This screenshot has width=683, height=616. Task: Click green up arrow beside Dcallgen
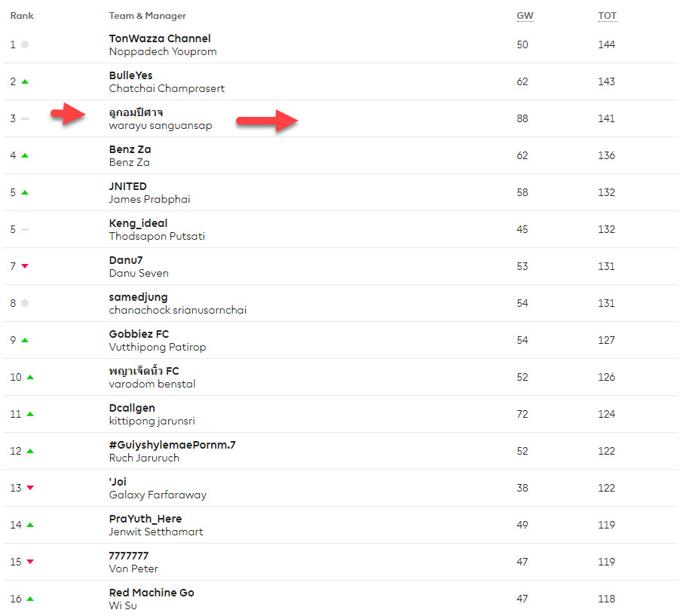tap(30, 414)
